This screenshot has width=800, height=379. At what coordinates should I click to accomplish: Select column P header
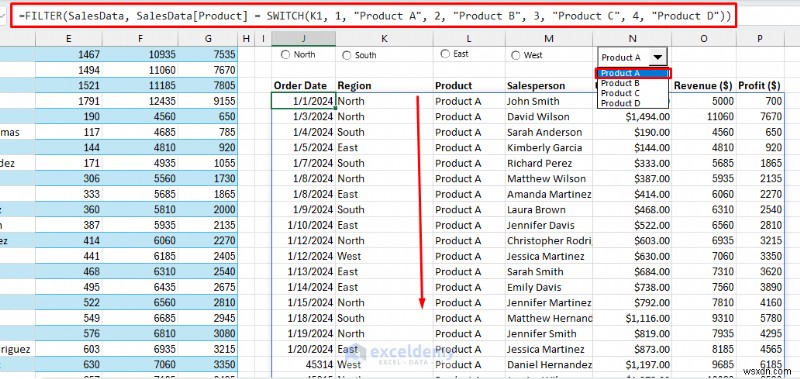coord(760,38)
